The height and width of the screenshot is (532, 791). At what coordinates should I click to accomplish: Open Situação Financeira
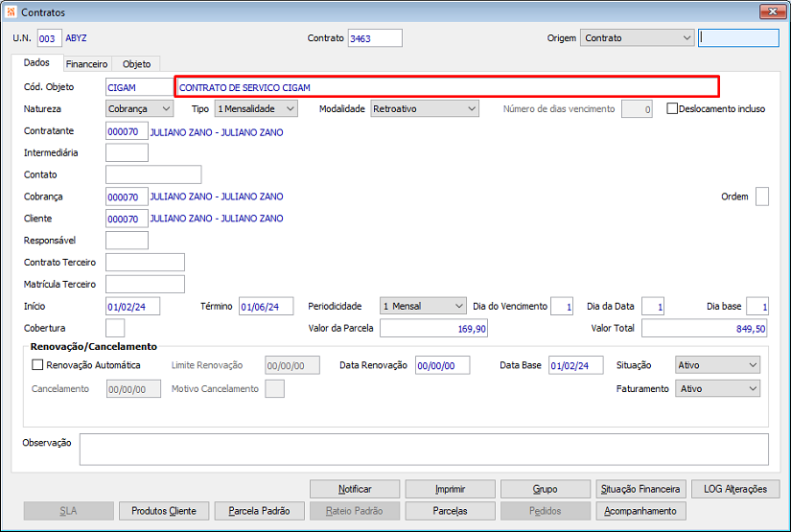(640, 489)
